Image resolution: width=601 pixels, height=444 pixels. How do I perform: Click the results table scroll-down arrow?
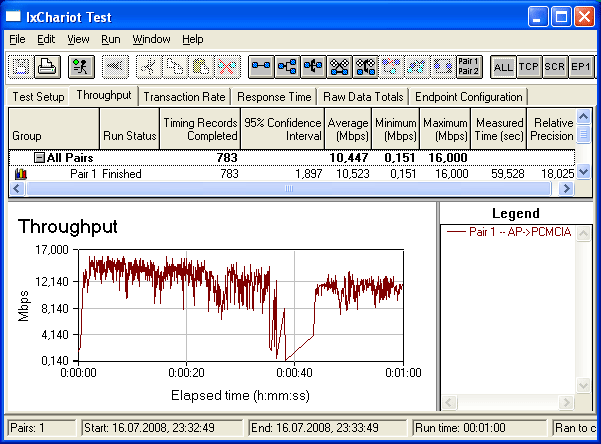coord(583,171)
